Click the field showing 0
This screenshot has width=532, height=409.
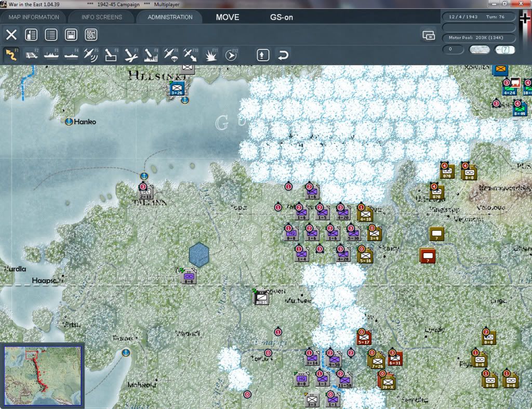[453, 49]
